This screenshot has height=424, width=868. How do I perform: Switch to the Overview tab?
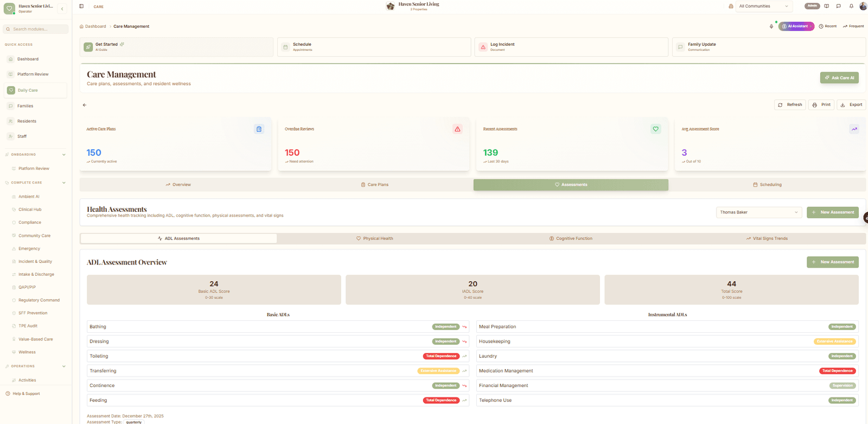coord(178,185)
